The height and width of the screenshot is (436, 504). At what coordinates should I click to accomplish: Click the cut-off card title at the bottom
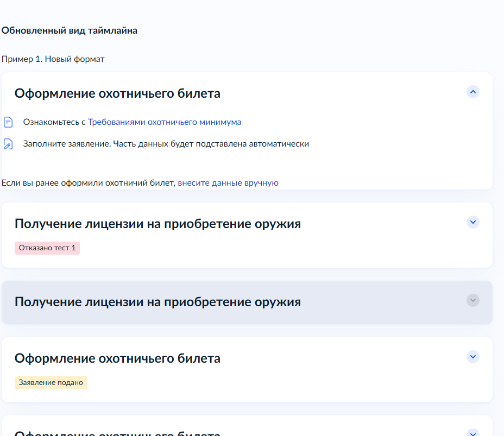(x=117, y=433)
